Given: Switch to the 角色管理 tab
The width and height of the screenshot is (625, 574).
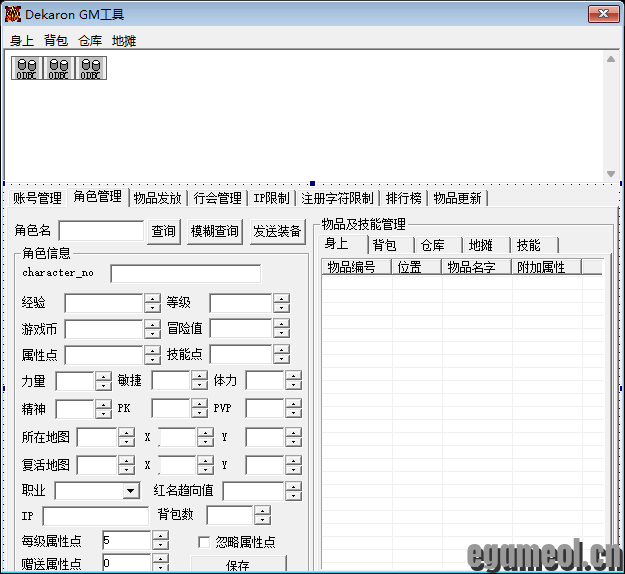Looking at the screenshot, I should [98, 197].
